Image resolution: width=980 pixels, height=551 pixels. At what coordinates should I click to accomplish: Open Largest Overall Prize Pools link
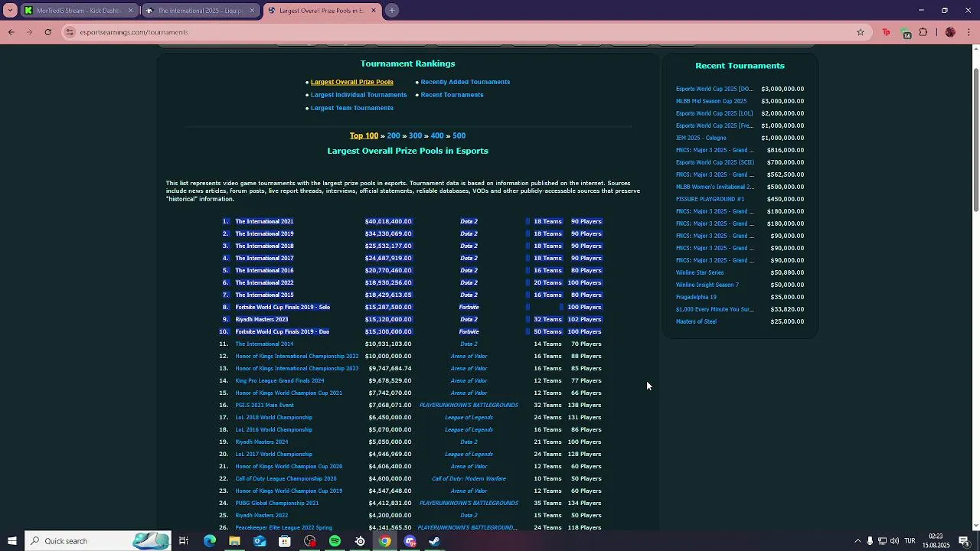point(351,82)
